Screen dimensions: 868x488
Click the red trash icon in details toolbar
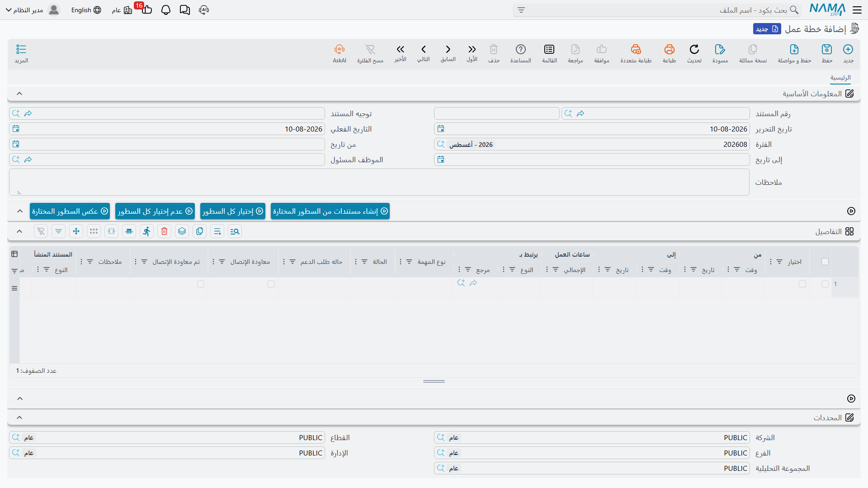(x=165, y=231)
